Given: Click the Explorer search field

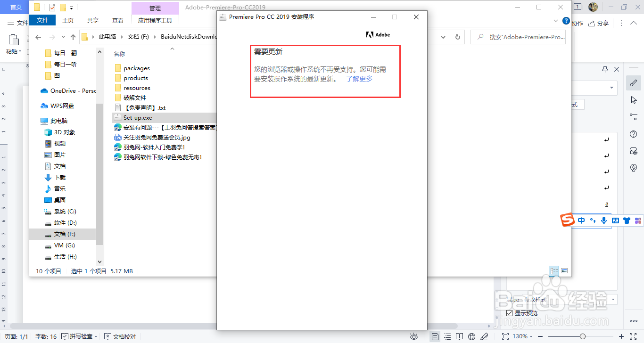Looking at the screenshot, I should 518,37.
